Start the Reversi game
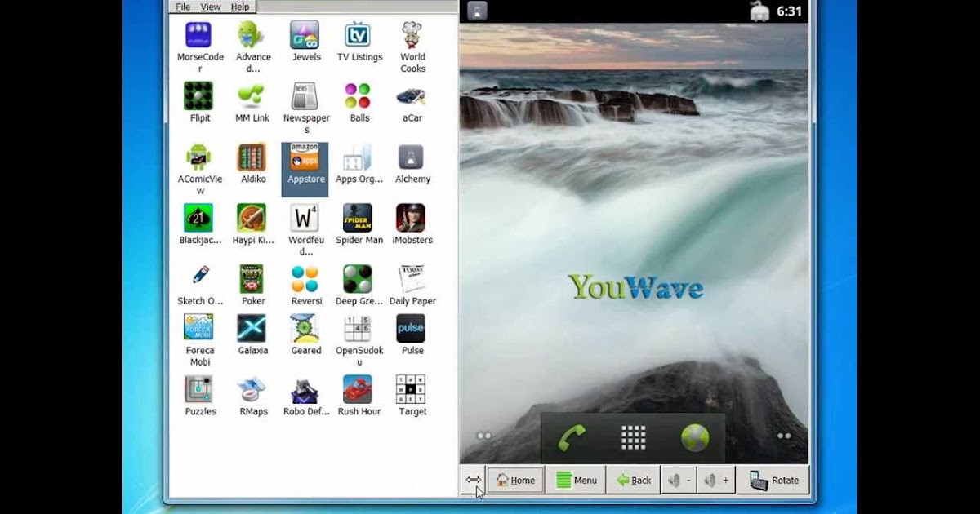The image size is (980, 514). pyautogui.click(x=305, y=279)
